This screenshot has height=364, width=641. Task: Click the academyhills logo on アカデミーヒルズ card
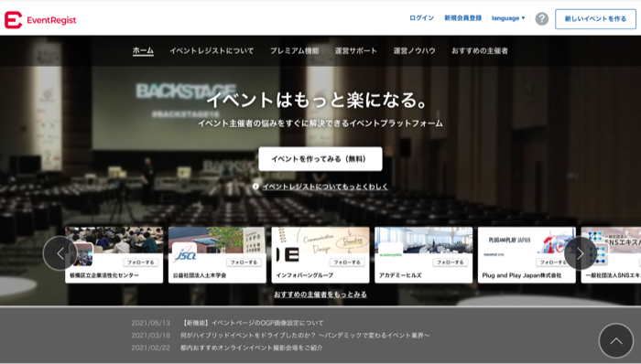[390, 254]
